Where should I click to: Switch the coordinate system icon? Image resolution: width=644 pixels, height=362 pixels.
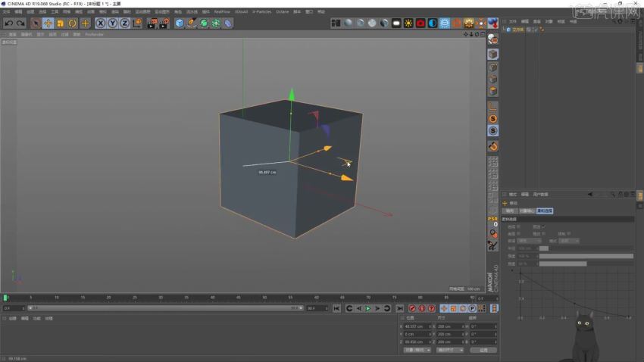coord(137,23)
